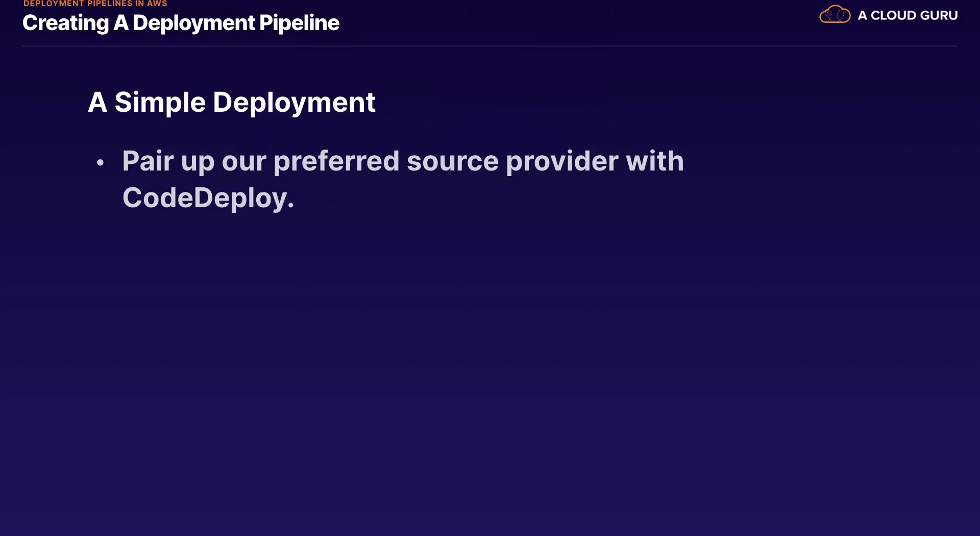Click the bullet point dot marker
The width and height of the screenshot is (980, 536).
pos(100,163)
